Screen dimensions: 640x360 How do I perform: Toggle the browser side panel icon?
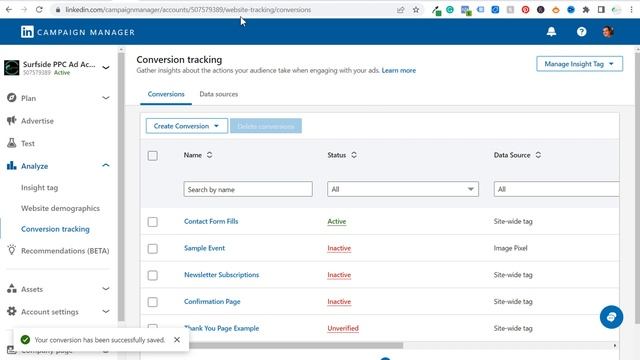[601, 10]
